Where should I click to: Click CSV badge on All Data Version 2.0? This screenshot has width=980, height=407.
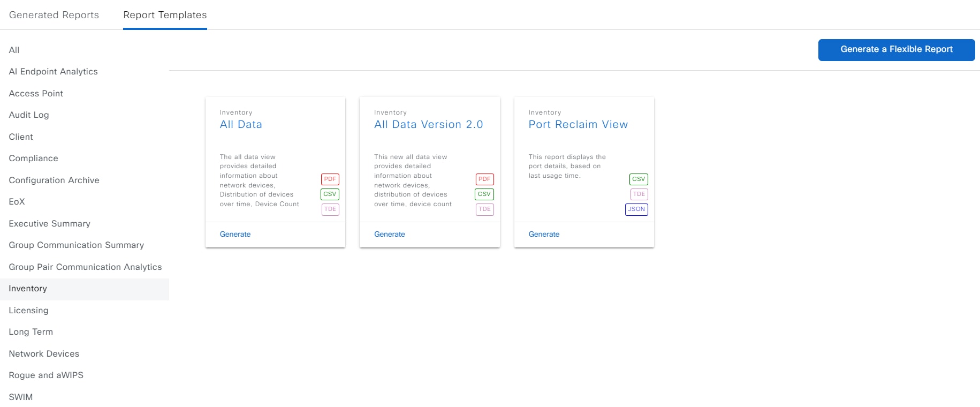[484, 194]
